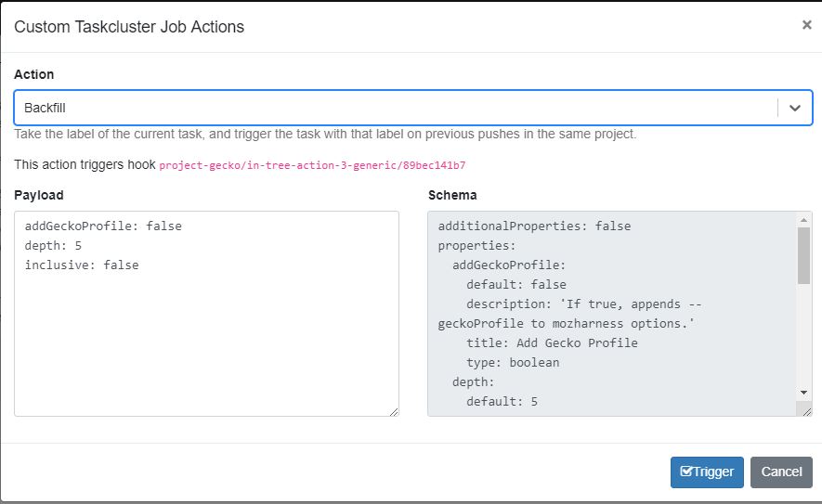Place cursor on 'inclusive: false' payload line
The image size is (822, 504).
[82, 265]
